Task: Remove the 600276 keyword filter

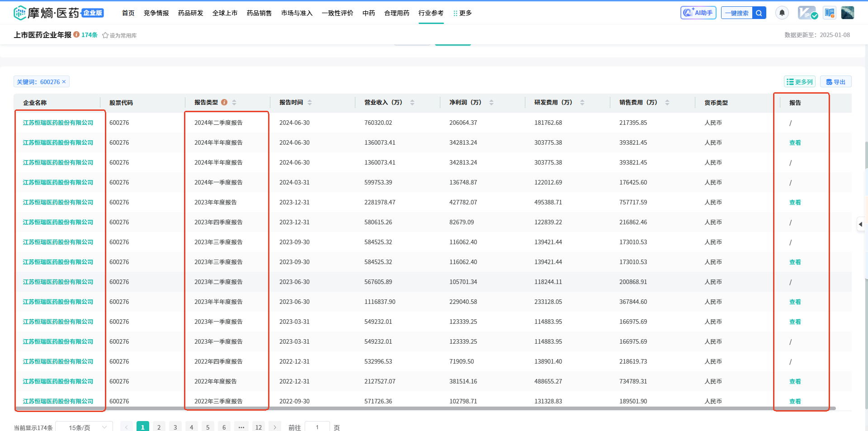Action: (x=64, y=82)
